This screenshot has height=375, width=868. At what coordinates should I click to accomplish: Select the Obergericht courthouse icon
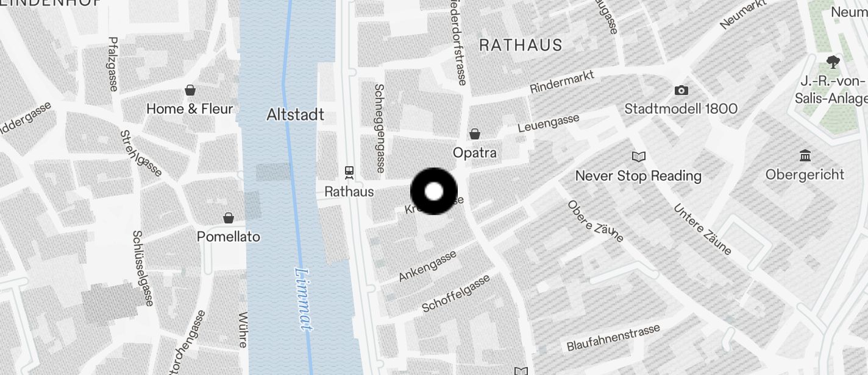[x=805, y=156]
